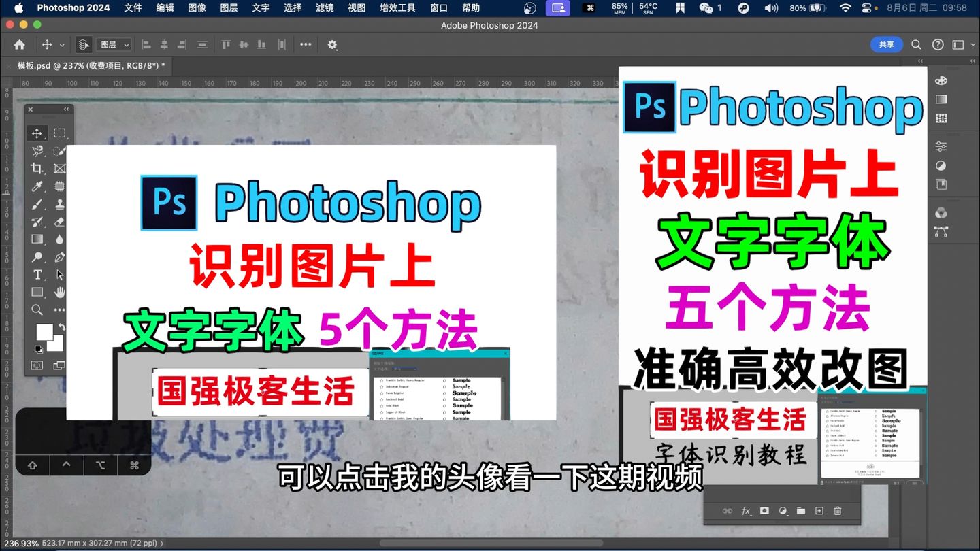Select the Spot Healing tool

point(60,186)
